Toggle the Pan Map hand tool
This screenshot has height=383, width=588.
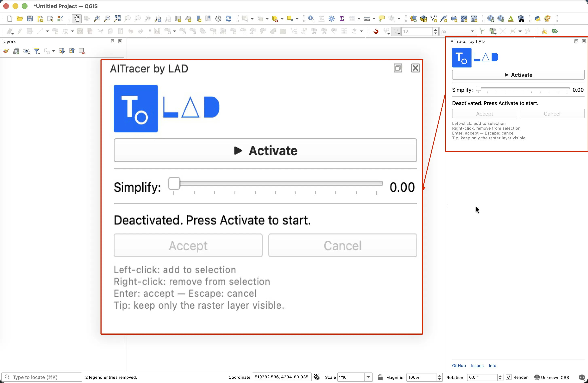tap(77, 19)
